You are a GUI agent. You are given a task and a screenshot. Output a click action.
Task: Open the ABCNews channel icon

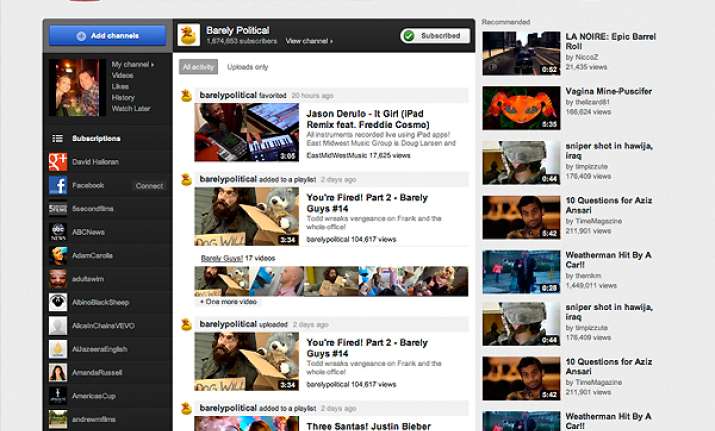tap(58, 232)
